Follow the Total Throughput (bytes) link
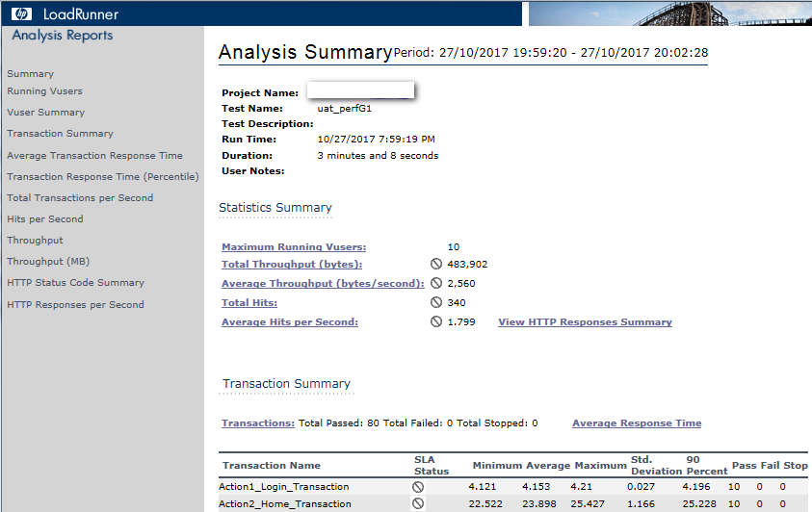The height and width of the screenshot is (512, 812). coord(292,264)
